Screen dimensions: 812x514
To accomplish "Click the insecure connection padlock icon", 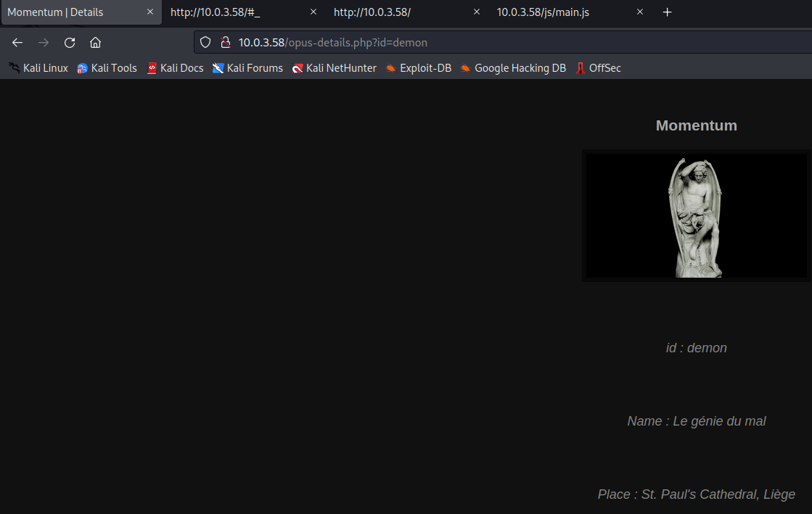I will point(226,42).
